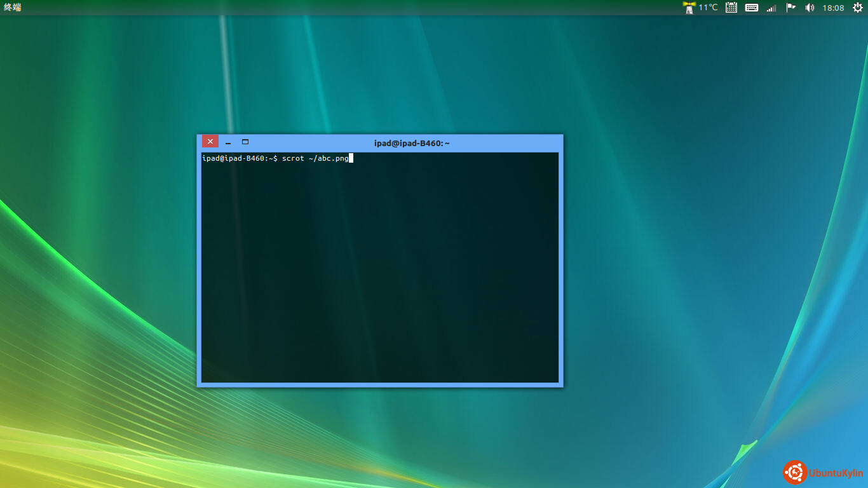The image size is (868, 488).
Task: Click the terminal title bar text ipad@ipad-B460:~
Action: point(412,144)
